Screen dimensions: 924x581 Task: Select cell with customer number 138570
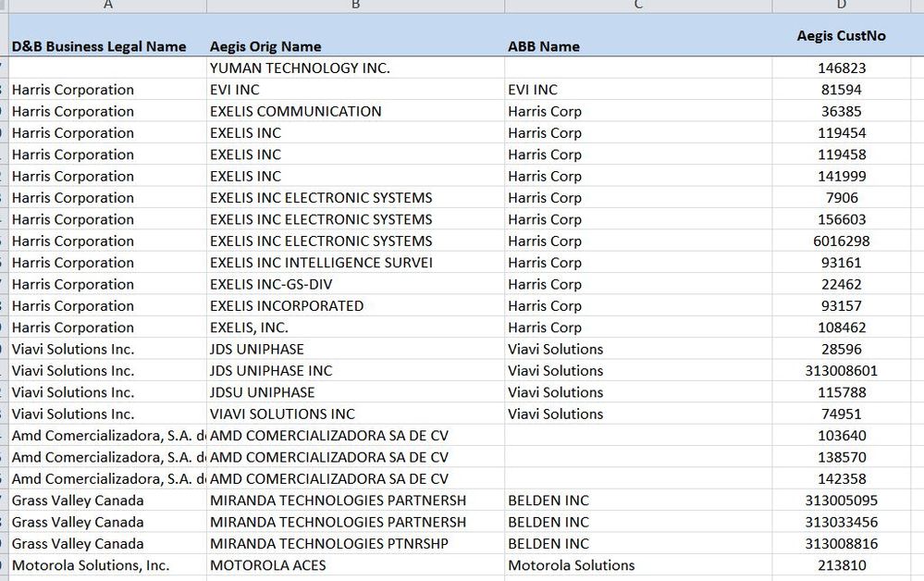click(x=841, y=457)
